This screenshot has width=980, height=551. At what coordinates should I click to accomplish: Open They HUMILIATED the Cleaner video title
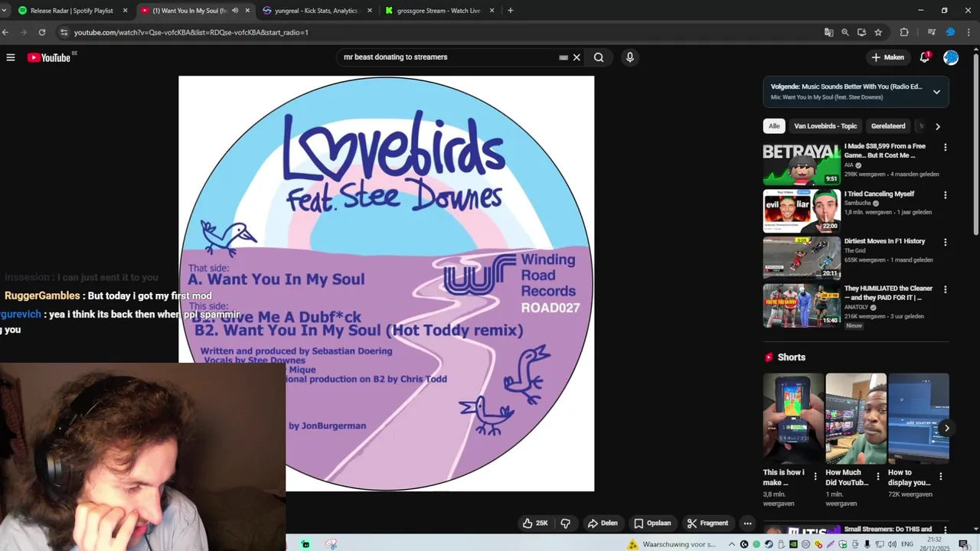click(x=888, y=293)
